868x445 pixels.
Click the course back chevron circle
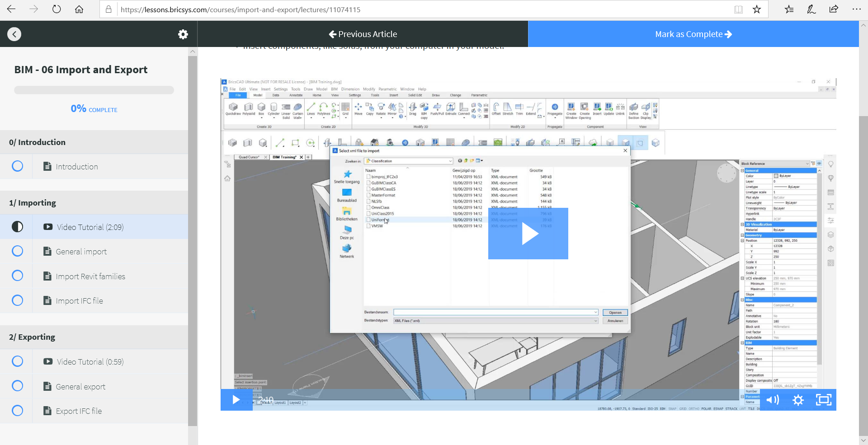click(x=14, y=34)
